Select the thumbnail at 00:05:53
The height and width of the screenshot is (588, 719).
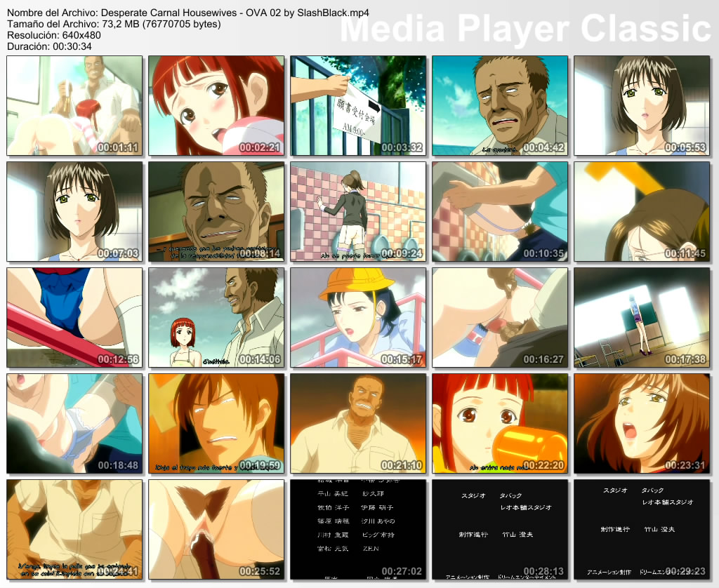642,106
